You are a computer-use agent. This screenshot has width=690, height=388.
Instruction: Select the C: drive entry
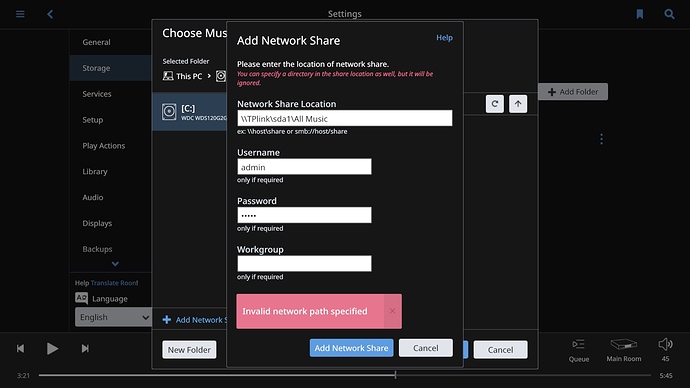[x=190, y=112]
